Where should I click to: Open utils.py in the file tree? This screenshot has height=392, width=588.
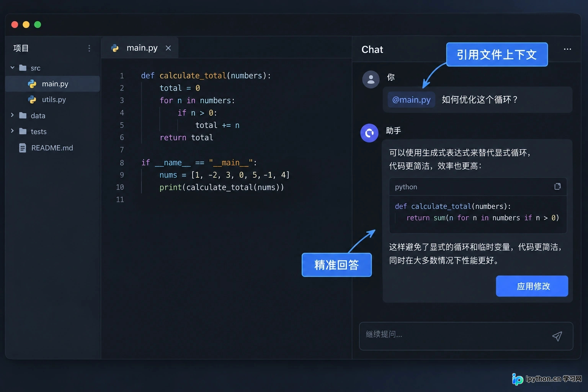click(x=53, y=100)
